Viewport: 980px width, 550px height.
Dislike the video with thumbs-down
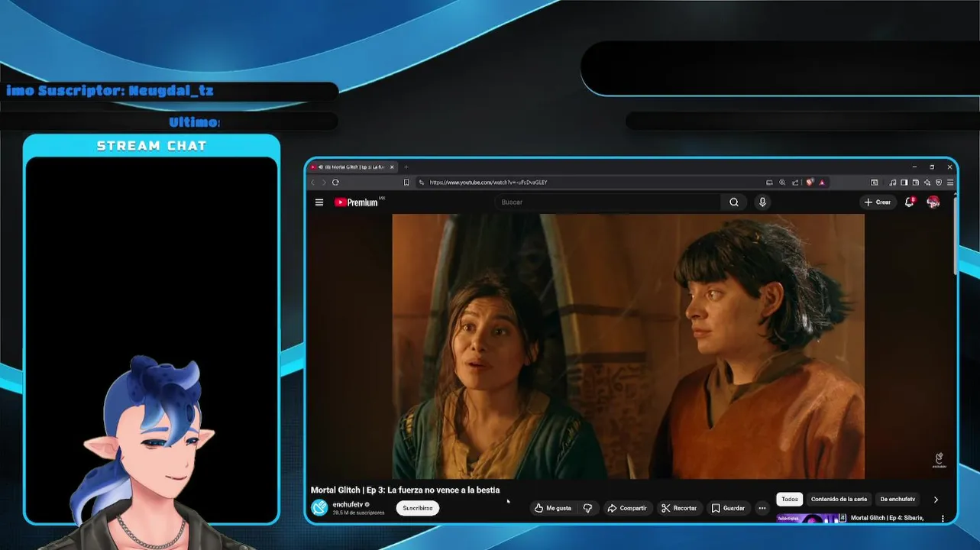pos(587,508)
